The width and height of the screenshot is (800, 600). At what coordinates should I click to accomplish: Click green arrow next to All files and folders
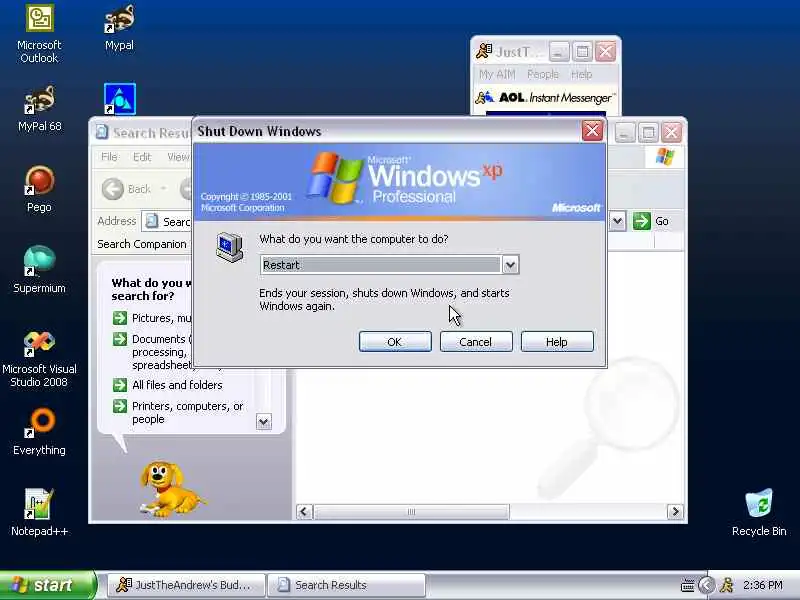click(120, 385)
